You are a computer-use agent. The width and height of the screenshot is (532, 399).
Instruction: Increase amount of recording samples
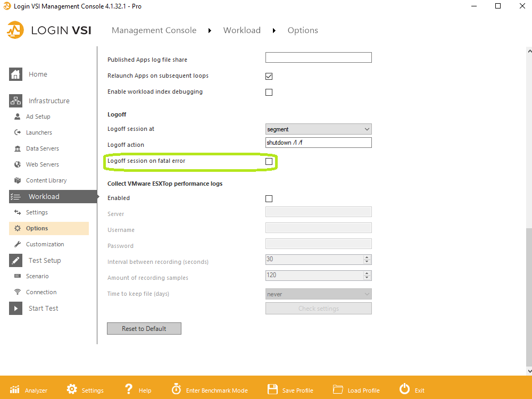click(x=367, y=273)
